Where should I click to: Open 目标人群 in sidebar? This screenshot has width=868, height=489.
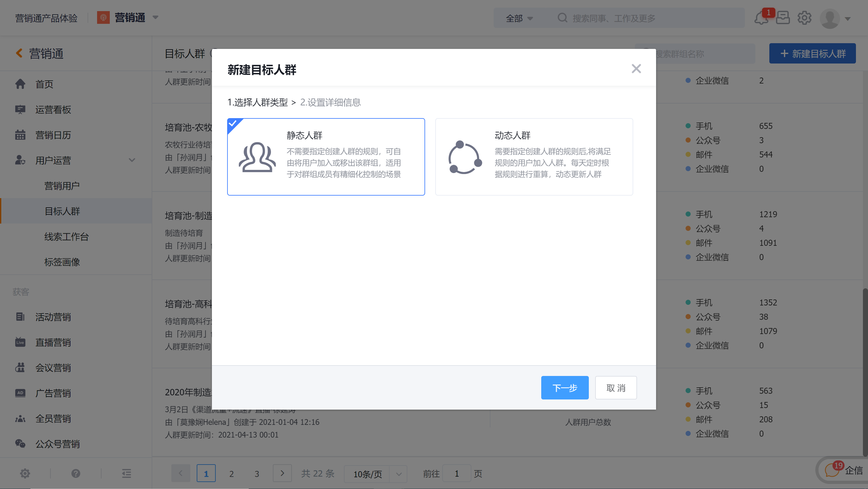76,211
